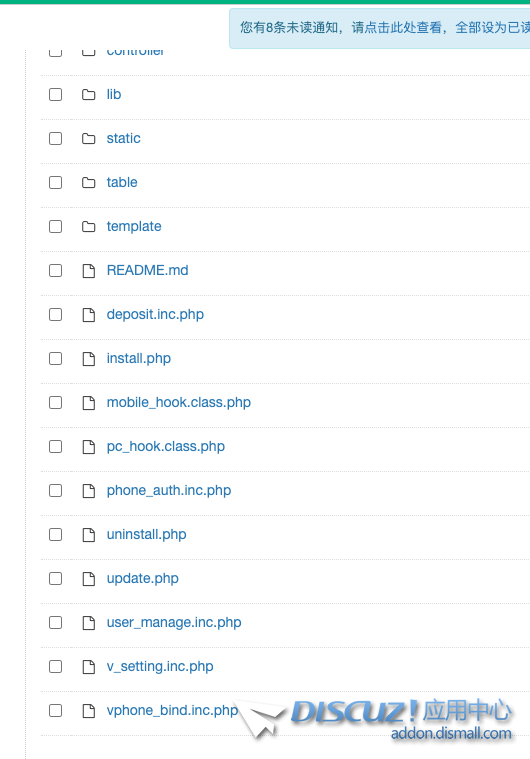
Task: Click the template folder icon
Action: tap(89, 227)
